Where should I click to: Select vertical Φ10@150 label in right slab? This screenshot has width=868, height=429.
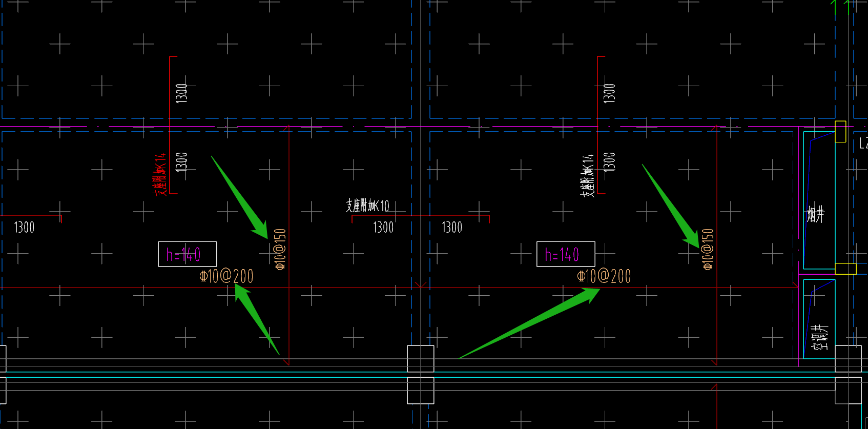click(708, 249)
